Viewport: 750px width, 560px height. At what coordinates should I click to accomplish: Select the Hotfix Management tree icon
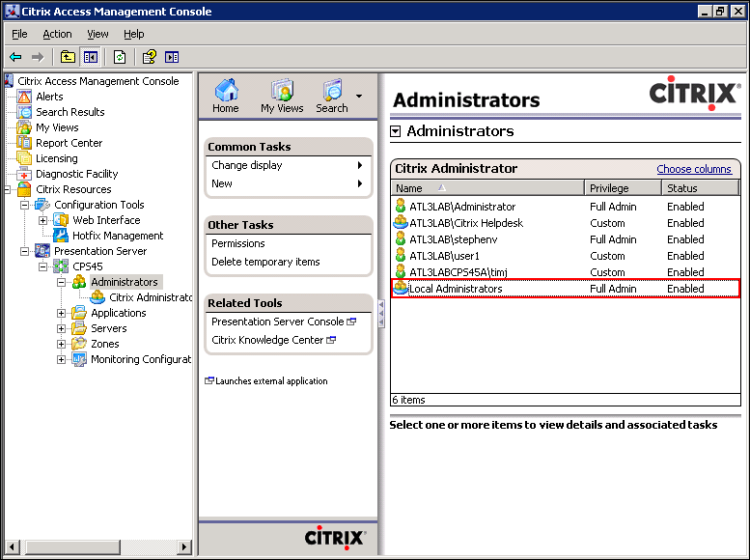click(x=61, y=236)
